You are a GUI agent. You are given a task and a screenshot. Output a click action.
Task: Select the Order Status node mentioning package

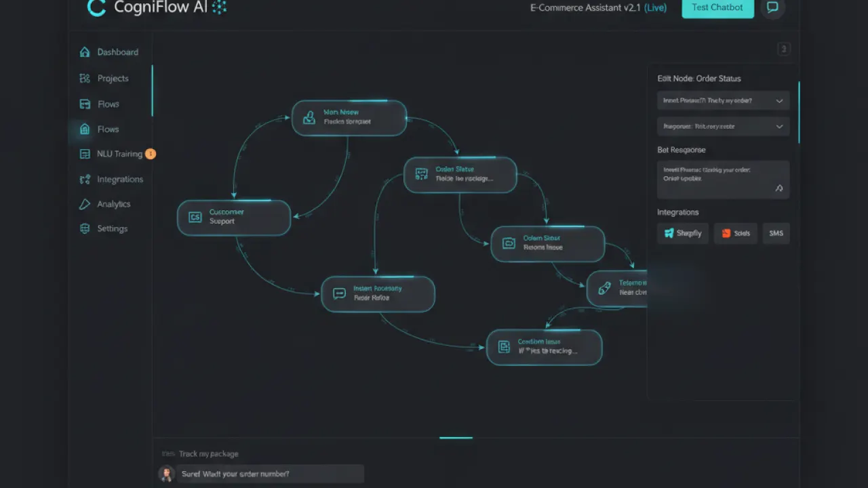click(460, 175)
